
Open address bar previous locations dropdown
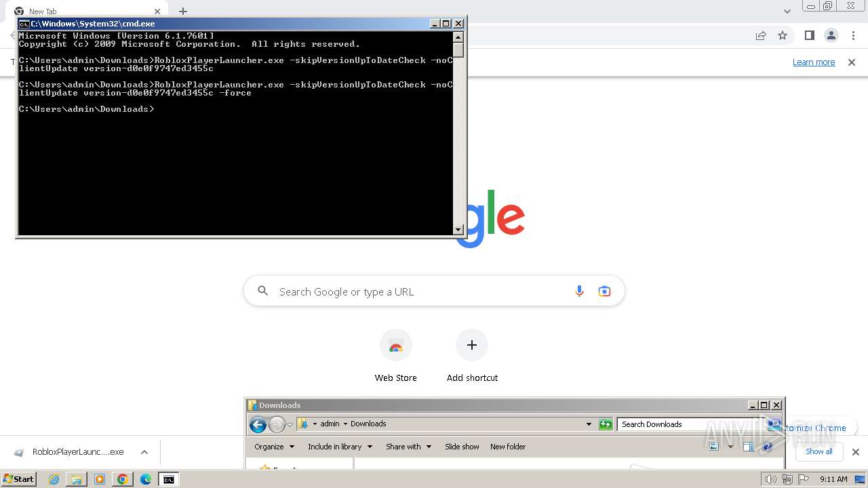point(589,424)
